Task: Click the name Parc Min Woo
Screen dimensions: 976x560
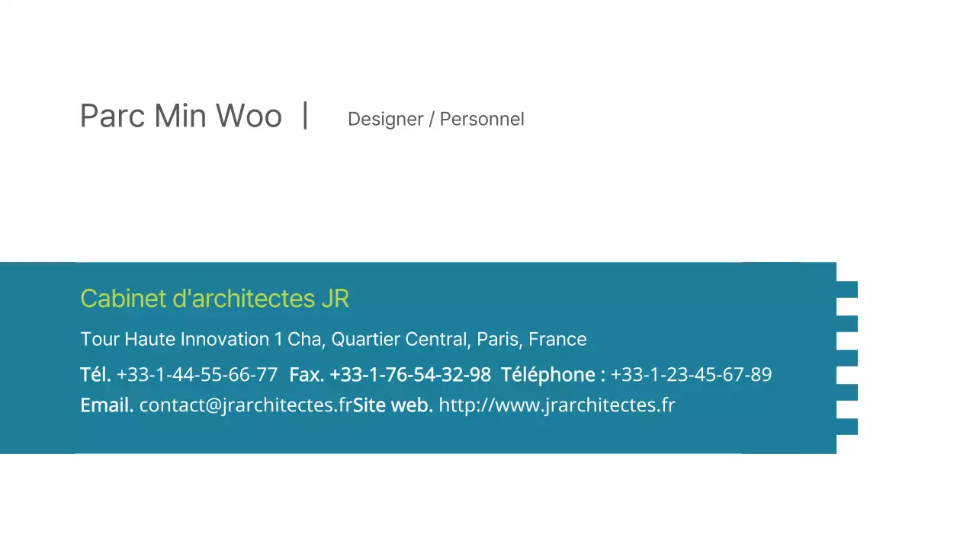Action: 181,116
